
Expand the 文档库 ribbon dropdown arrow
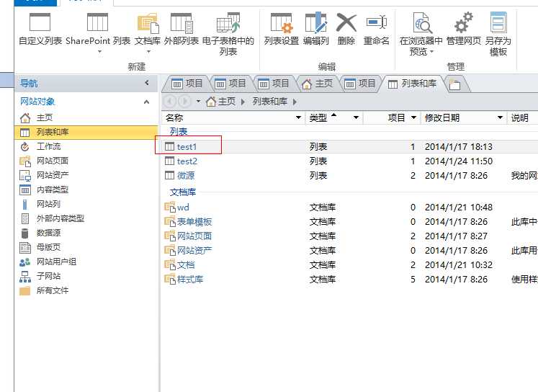148,51
